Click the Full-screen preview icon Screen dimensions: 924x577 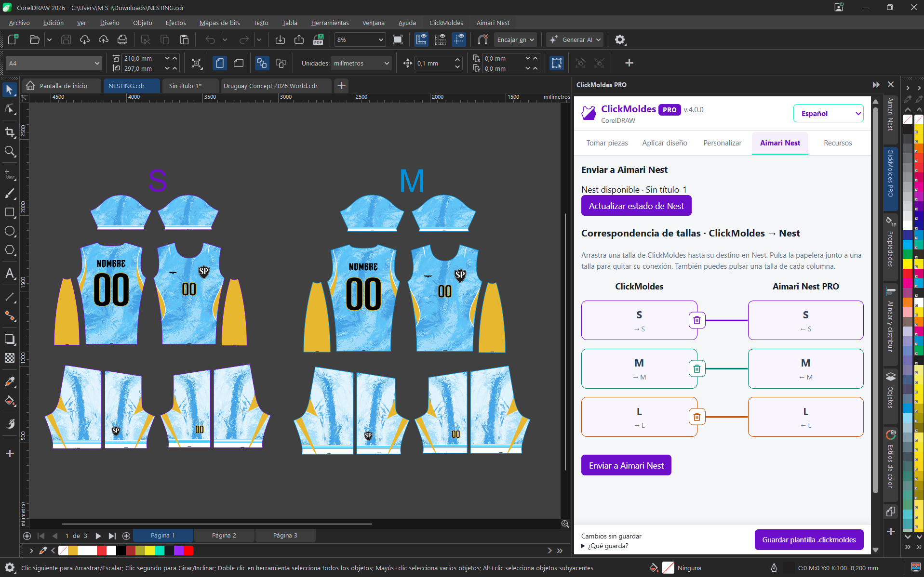[x=398, y=39]
